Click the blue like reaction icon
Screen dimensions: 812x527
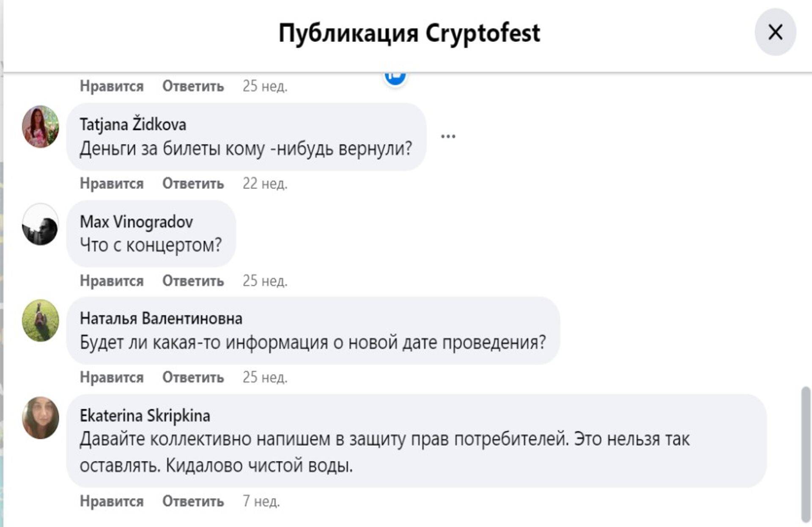395,77
